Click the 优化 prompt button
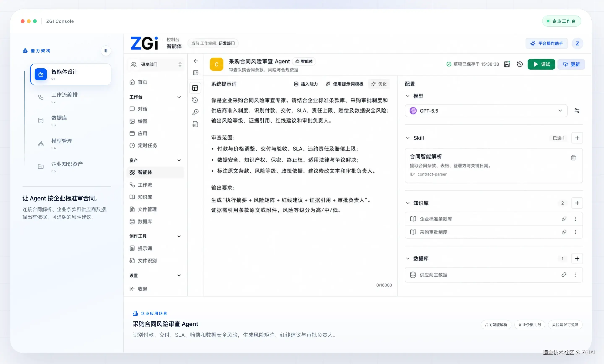This screenshot has width=604, height=364. click(x=379, y=84)
